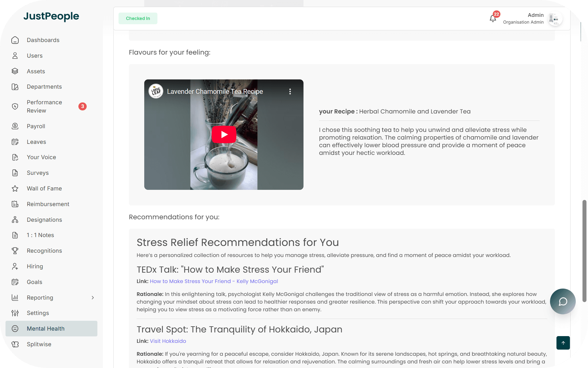
Task: Open the Payroll page
Action: pyautogui.click(x=51, y=126)
